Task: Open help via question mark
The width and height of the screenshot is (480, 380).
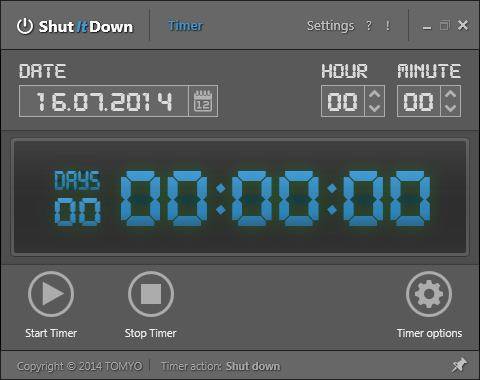Action: tap(369, 26)
